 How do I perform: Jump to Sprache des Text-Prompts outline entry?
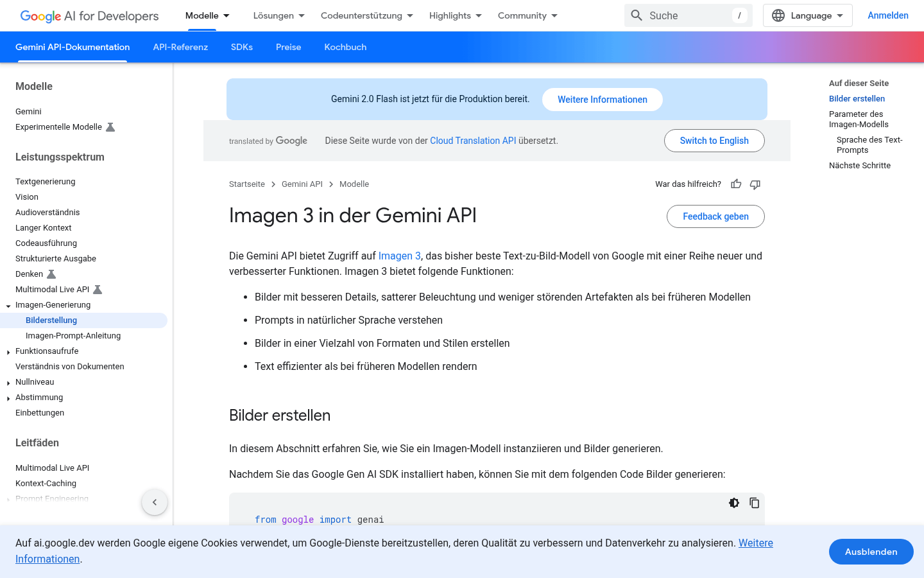tap(869, 145)
